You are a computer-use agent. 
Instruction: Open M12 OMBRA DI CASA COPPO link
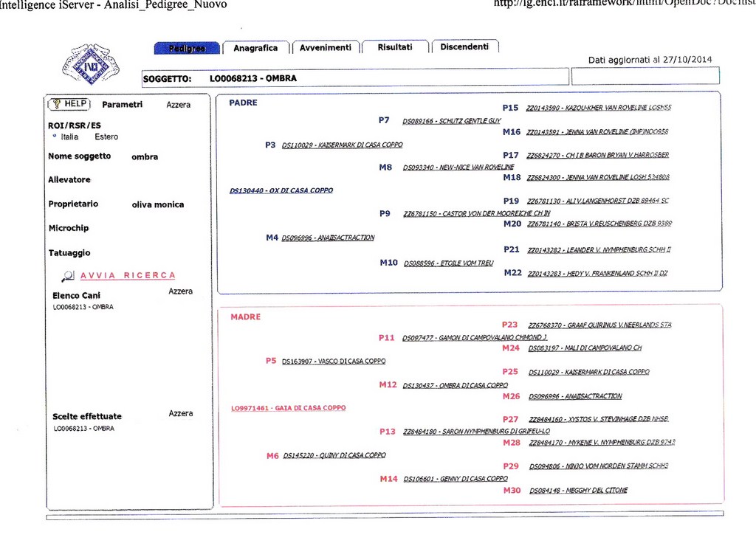coord(456,385)
